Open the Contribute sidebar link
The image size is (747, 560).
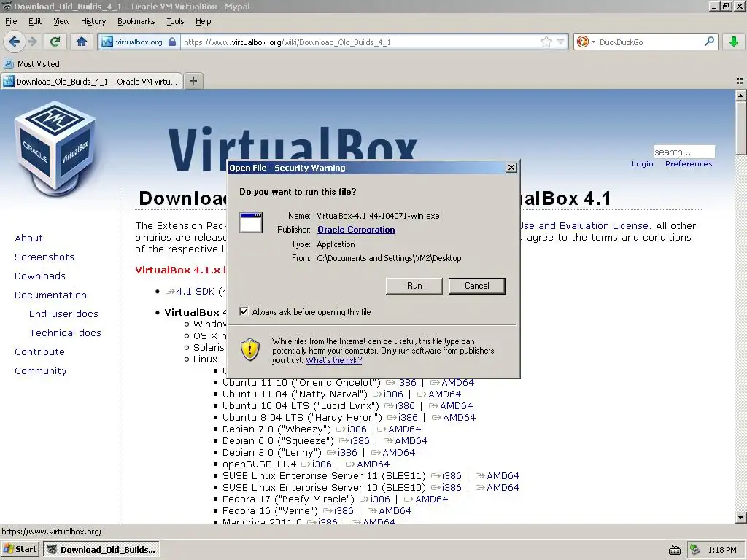click(39, 352)
